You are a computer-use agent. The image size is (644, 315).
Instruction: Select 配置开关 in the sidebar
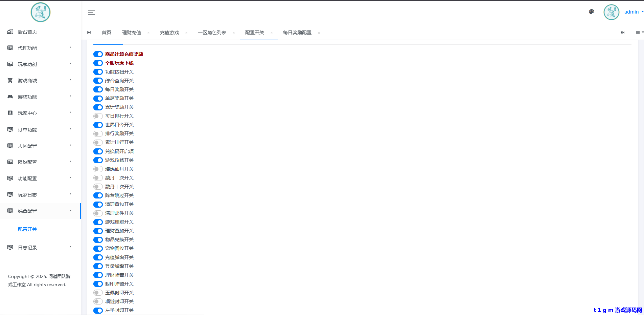(27, 229)
